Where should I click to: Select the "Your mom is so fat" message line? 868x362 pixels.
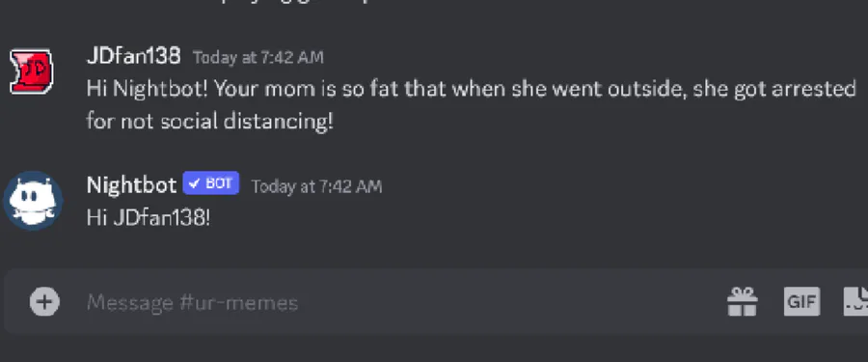click(x=471, y=89)
